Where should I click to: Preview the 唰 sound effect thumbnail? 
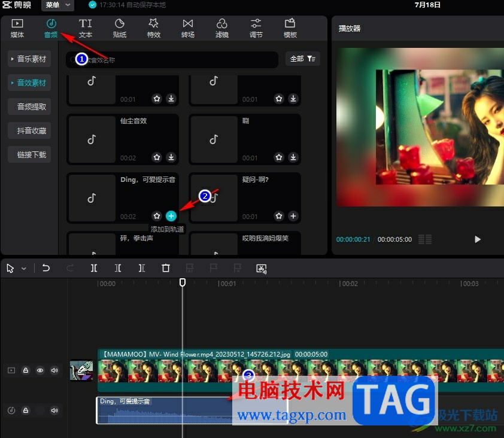(x=214, y=139)
